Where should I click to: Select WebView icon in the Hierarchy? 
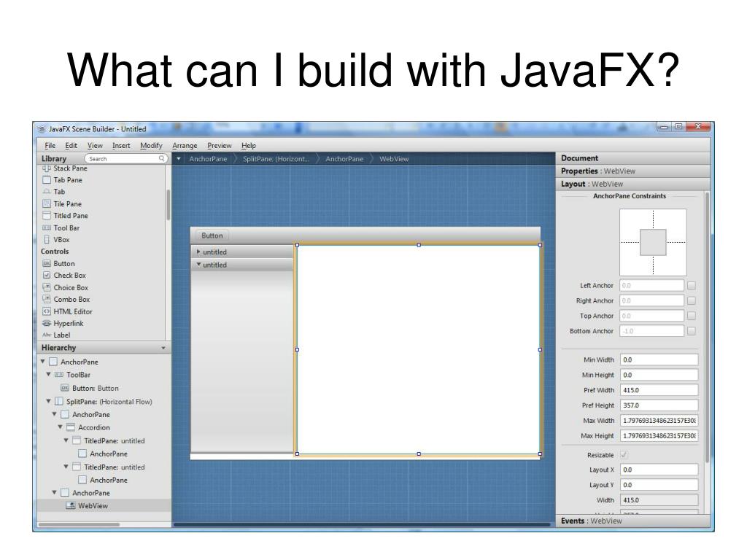pyautogui.click(x=71, y=506)
